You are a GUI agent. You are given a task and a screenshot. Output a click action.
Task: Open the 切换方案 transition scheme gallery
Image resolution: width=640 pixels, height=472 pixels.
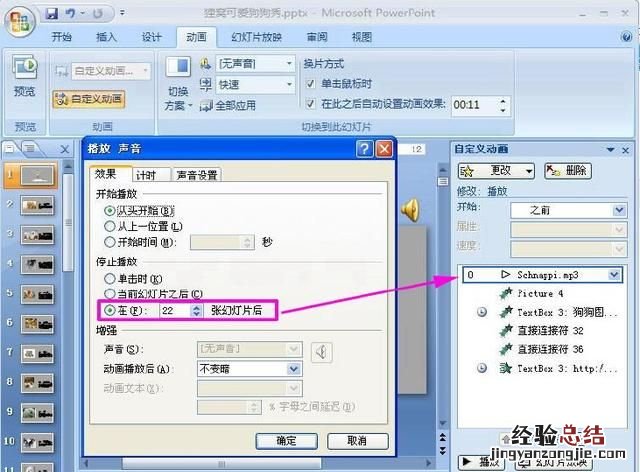(x=178, y=84)
